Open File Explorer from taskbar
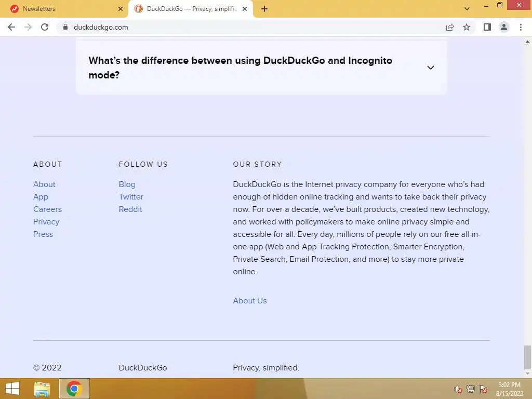Screen dimensions: 532x399 tap(42, 389)
